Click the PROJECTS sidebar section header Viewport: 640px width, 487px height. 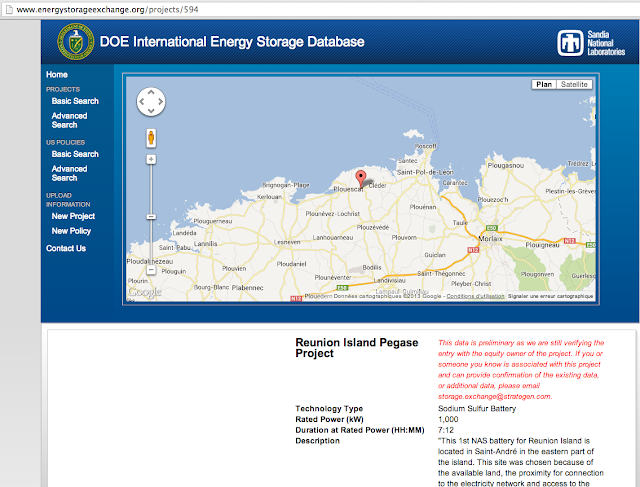tap(63, 89)
